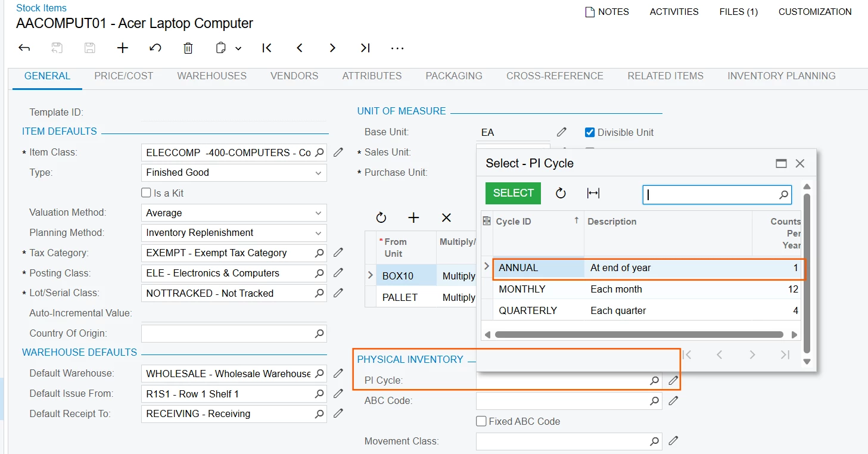Click the Stock Items breadcrumb link

[x=41, y=8]
